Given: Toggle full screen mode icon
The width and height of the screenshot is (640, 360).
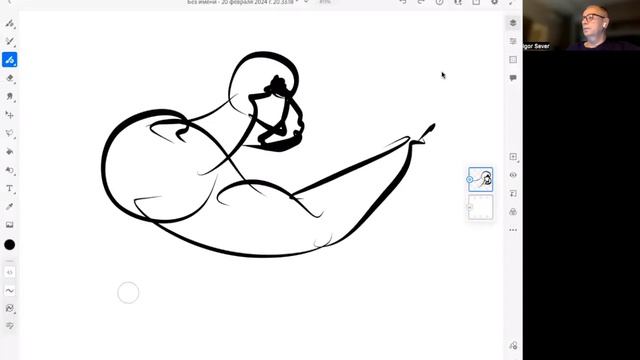Looking at the screenshot, I should tap(511, 2).
